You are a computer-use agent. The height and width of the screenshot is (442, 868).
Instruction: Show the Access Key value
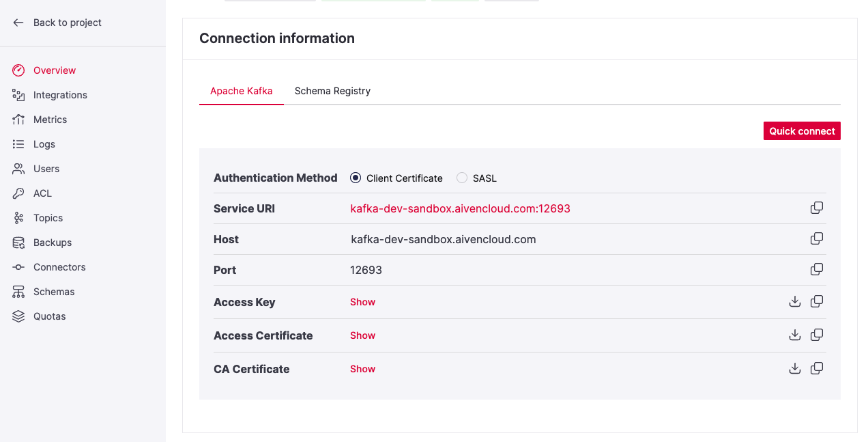(362, 301)
